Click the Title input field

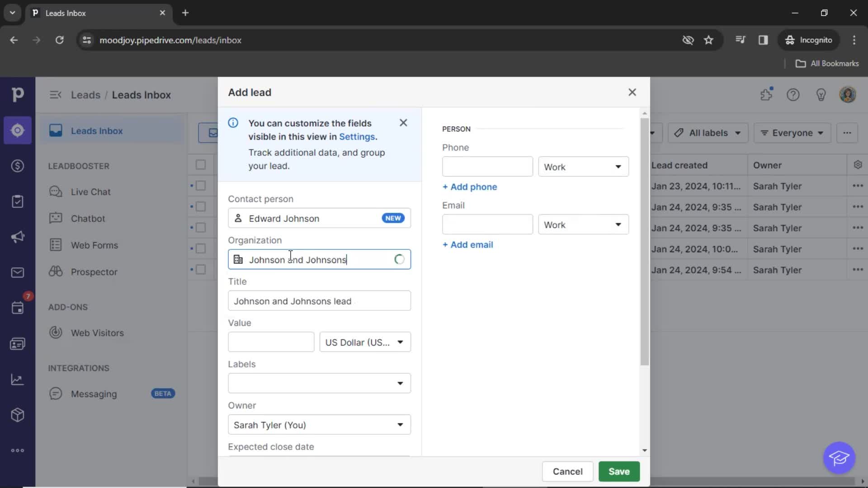318,301
